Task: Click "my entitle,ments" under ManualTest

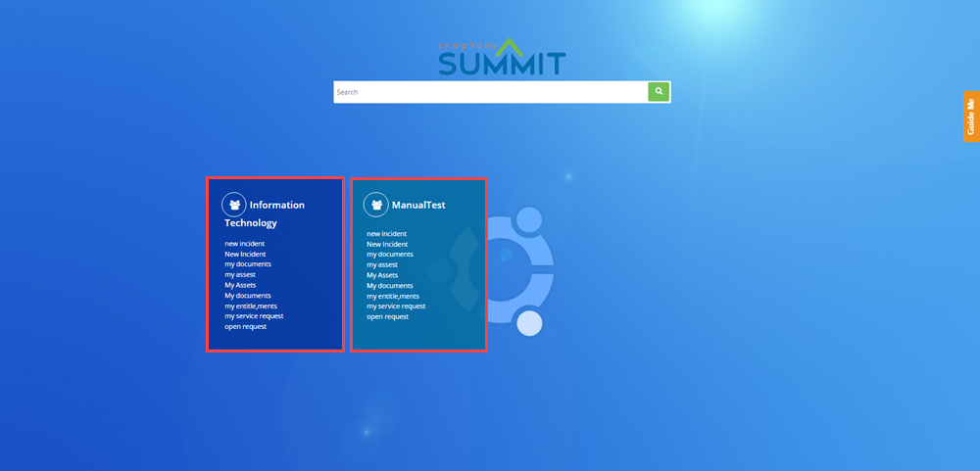Action: coord(393,296)
